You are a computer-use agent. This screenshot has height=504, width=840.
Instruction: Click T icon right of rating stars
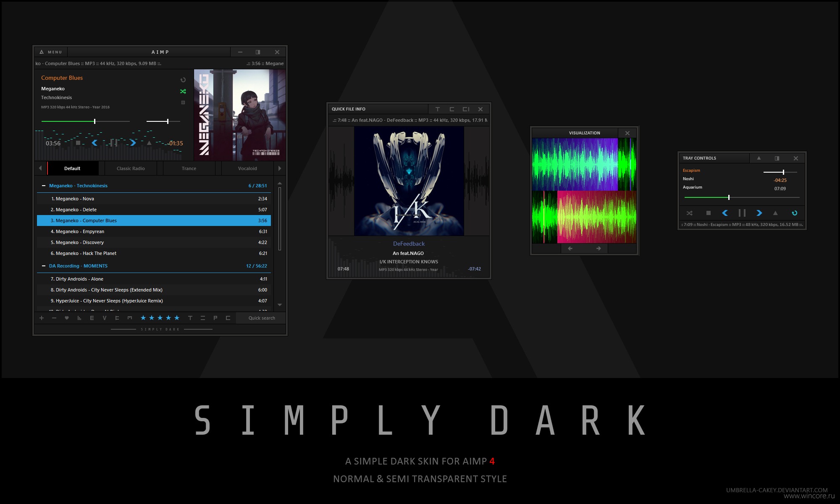point(190,318)
